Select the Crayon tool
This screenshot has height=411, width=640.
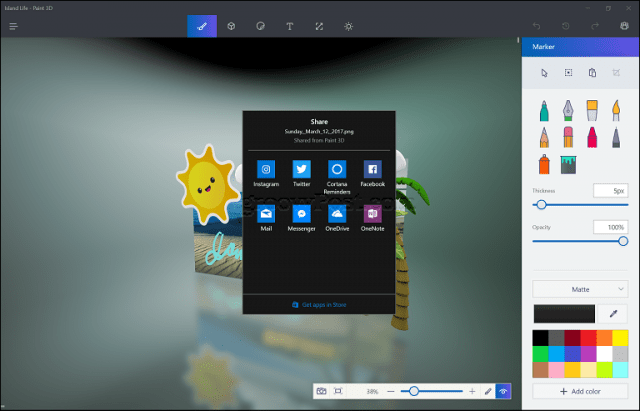coord(592,137)
